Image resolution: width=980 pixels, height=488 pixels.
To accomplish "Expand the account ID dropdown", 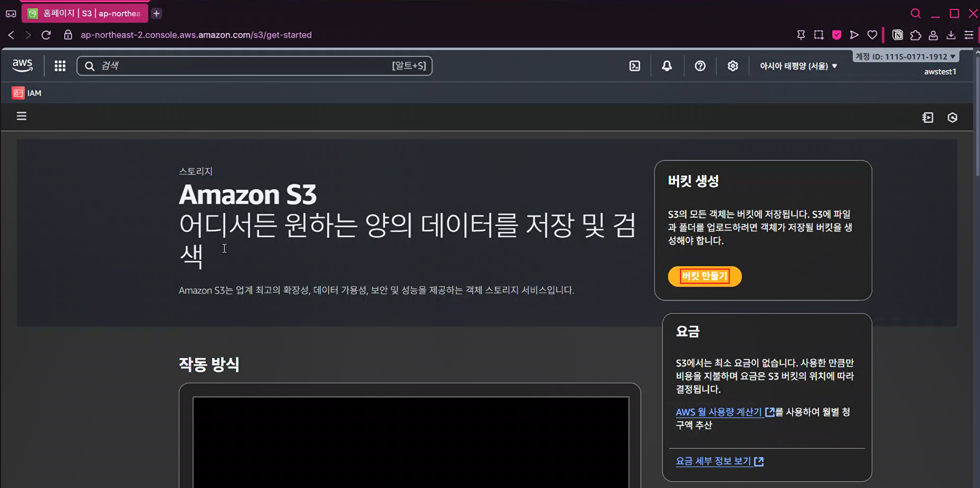I will pos(905,57).
